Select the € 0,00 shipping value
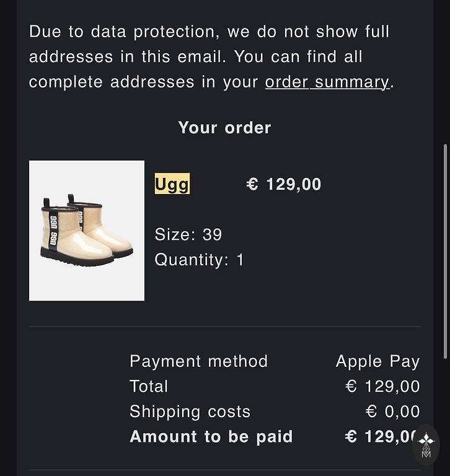Viewport: 450px width, 476px height. tap(393, 412)
